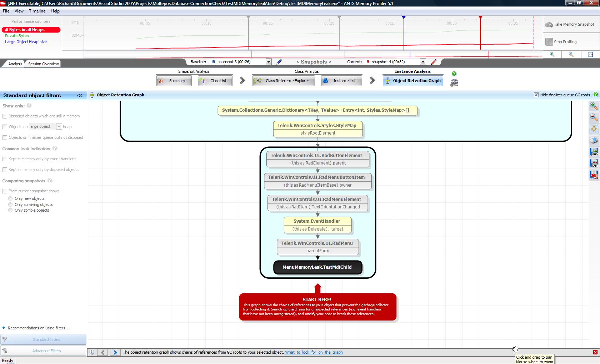Zoom in on the timeline

pyautogui.click(x=552, y=55)
